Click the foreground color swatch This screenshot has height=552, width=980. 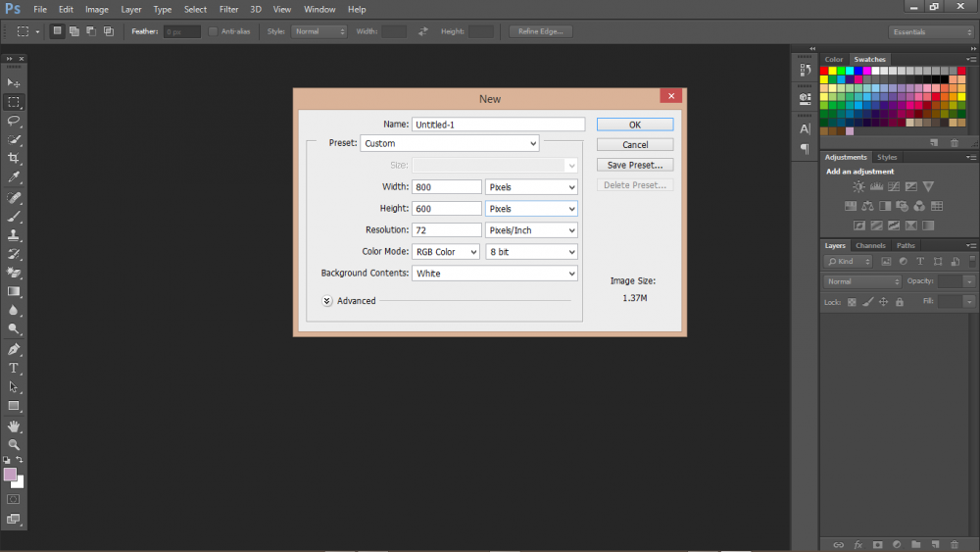pyautogui.click(x=10, y=474)
